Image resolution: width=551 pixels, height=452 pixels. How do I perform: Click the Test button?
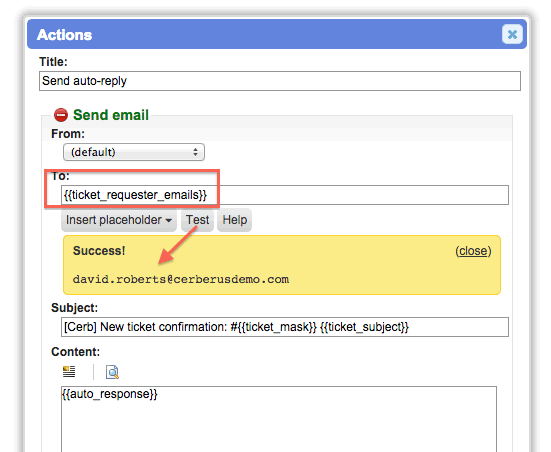coord(197,220)
